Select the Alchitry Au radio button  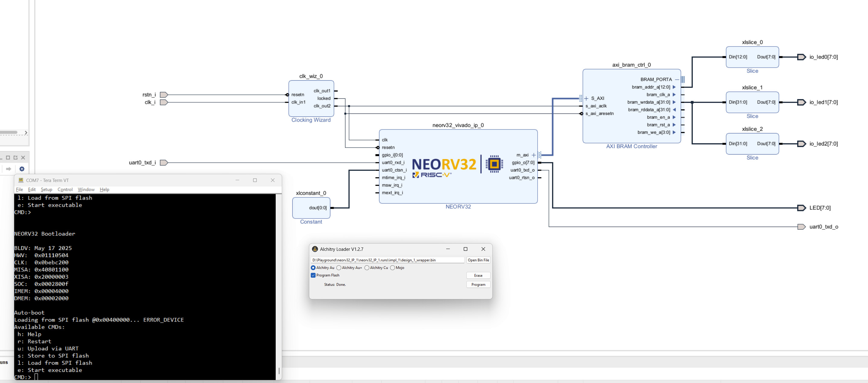click(313, 268)
